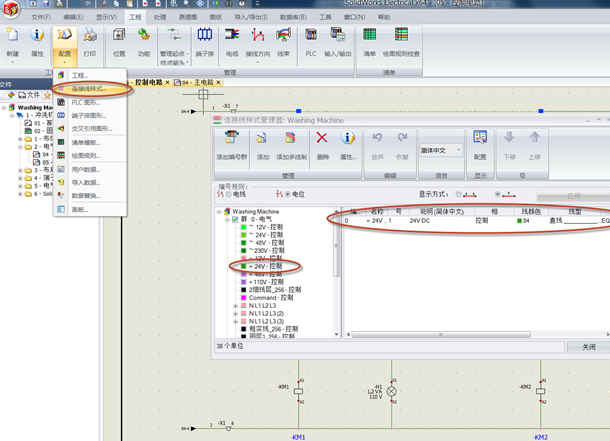Expand the N L1 L2 L3 (2) node

click(x=235, y=314)
